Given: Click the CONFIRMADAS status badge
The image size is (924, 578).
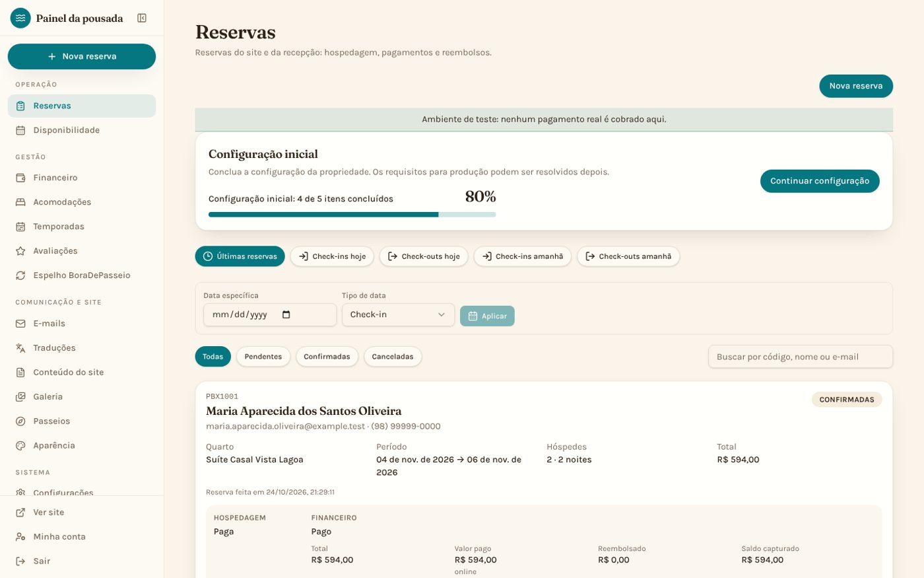Looking at the screenshot, I should coord(847,400).
